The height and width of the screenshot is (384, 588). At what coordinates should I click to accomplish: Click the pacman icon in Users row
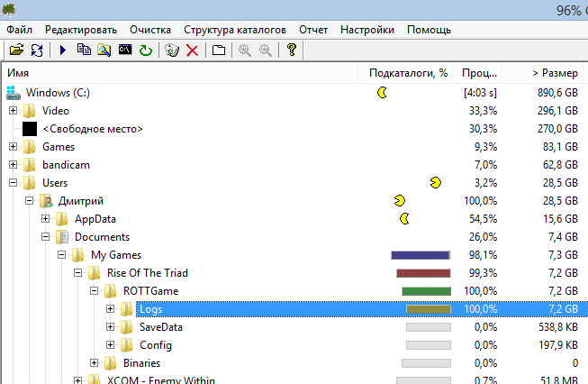tap(436, 182)
